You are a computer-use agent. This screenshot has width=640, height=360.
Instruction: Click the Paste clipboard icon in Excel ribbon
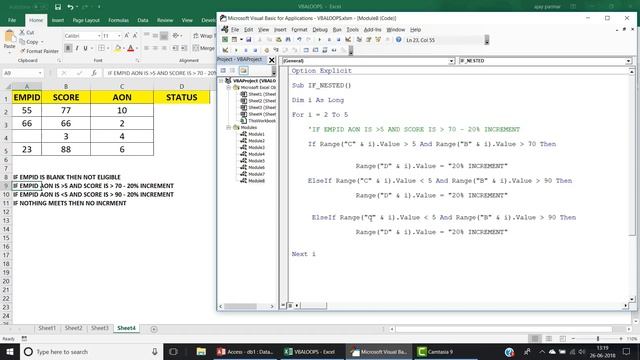coord(9,37)
